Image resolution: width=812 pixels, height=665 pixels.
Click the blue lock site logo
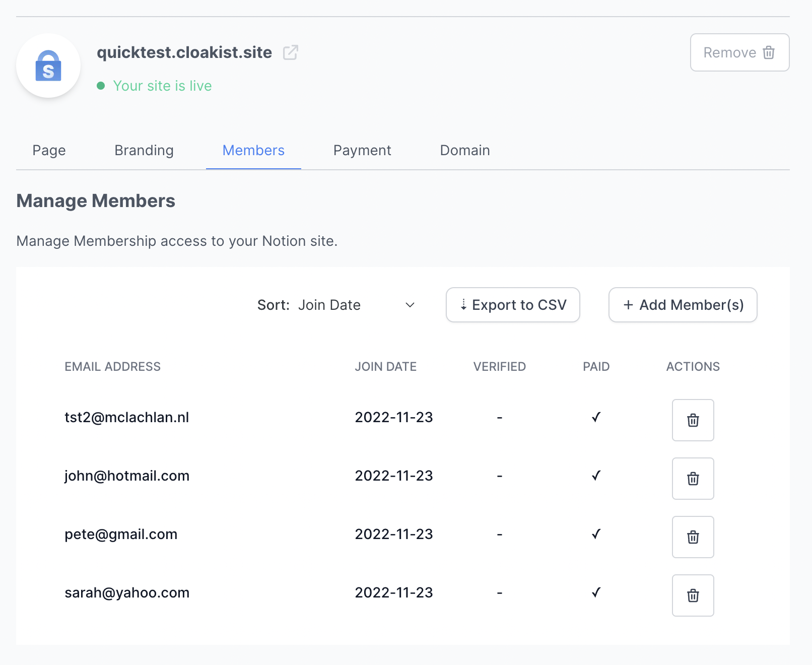click(48, 66)
